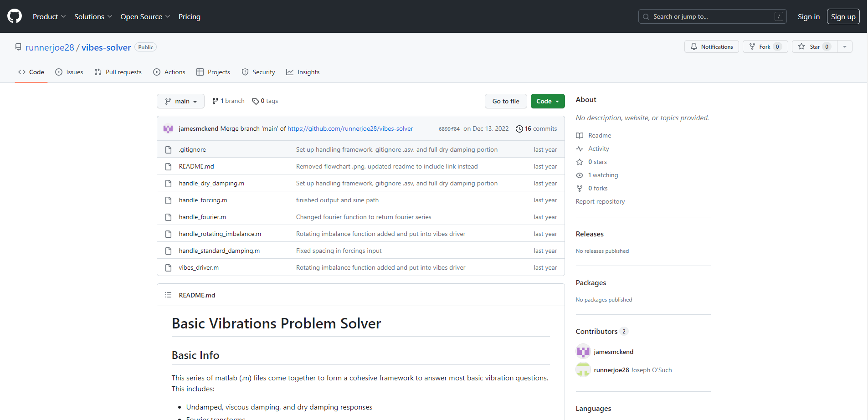The width and height of the screenshot is (868, 420).
Task: Open the Security tab
Action: [x=258, y=72]
